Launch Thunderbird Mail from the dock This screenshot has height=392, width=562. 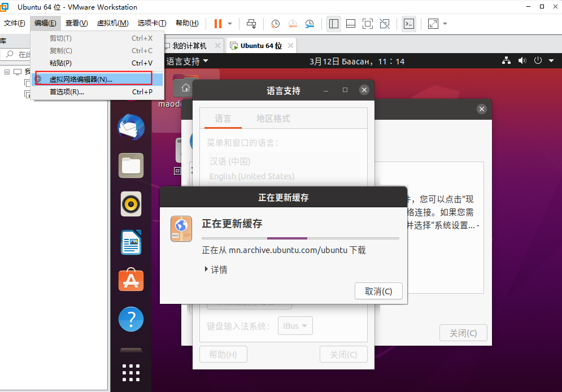click(x=131, y=127)
